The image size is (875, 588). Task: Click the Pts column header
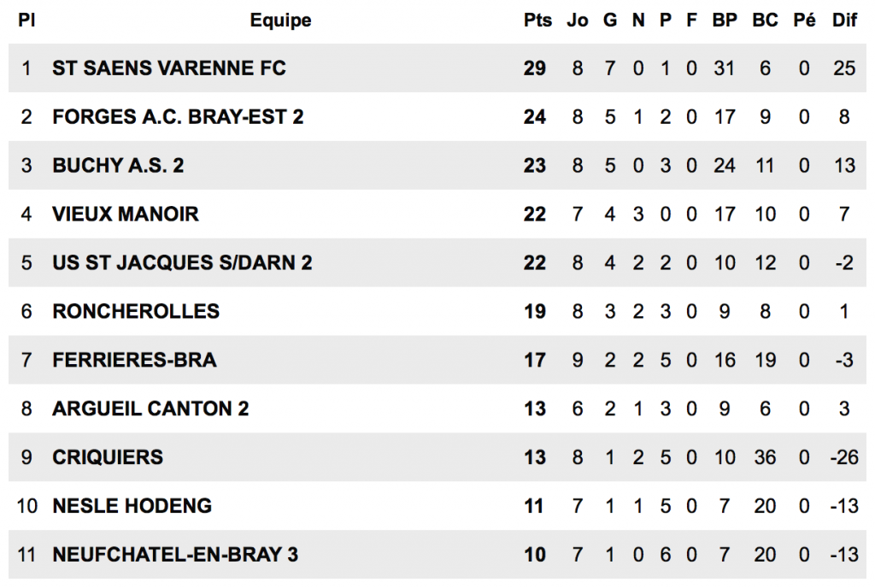click(537, 21)
